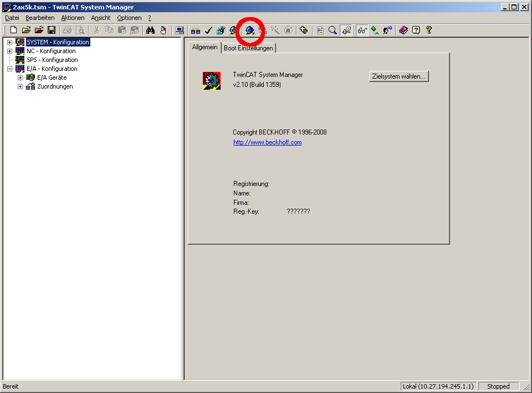Select the E/A Geräte tree item
532x393 pixels.
(52, 77)
